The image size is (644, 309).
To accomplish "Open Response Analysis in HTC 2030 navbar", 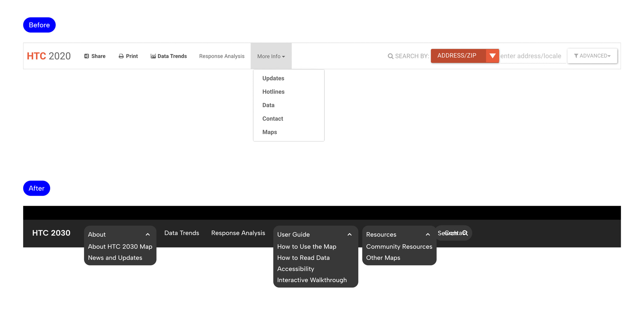I will pos(238,233).
